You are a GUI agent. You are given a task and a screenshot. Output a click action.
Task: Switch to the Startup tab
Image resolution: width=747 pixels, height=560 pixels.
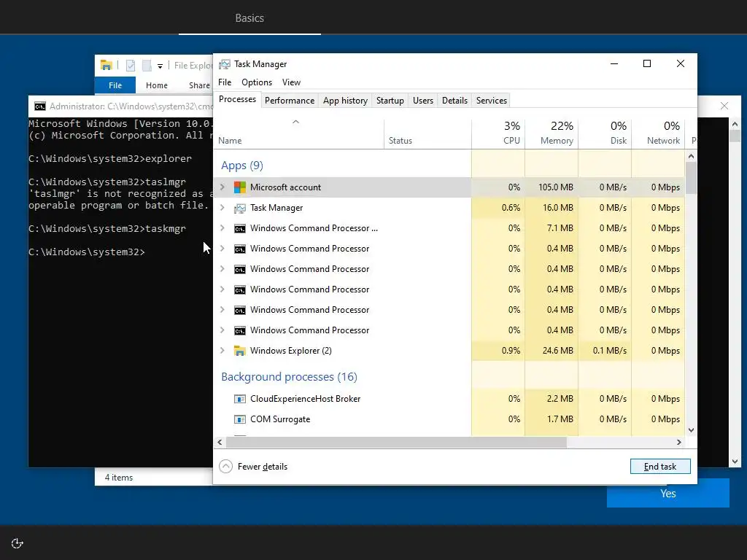pyautogui.click(x=390, y=101)
